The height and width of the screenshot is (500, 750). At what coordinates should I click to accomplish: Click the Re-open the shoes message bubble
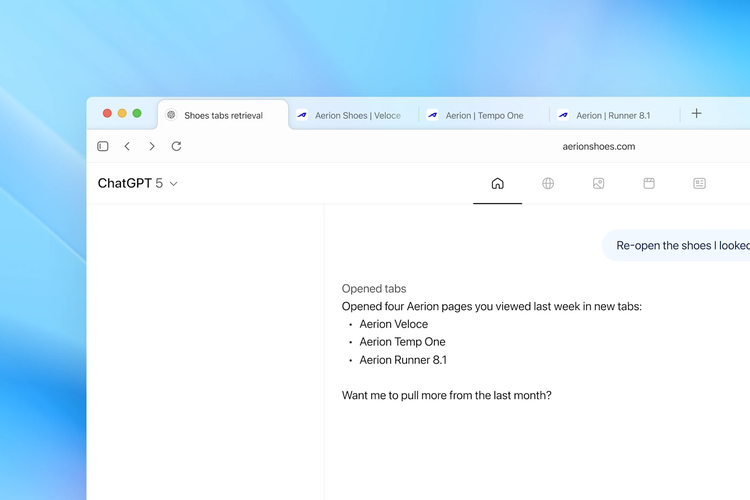(x=678, y=245)
